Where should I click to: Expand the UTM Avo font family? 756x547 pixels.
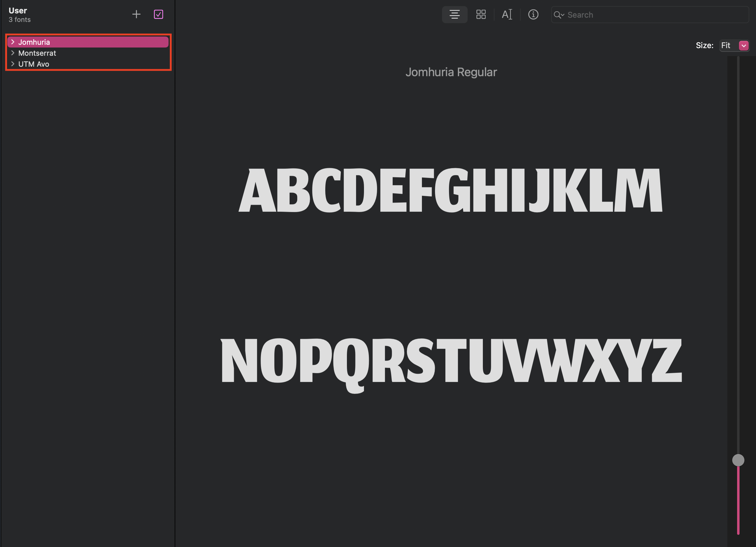[x=13, y=64]
